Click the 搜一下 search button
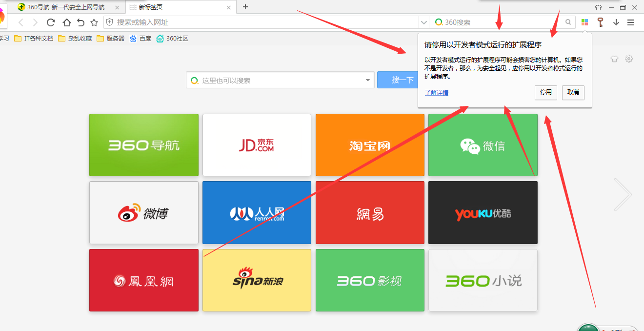 point(398,80)
